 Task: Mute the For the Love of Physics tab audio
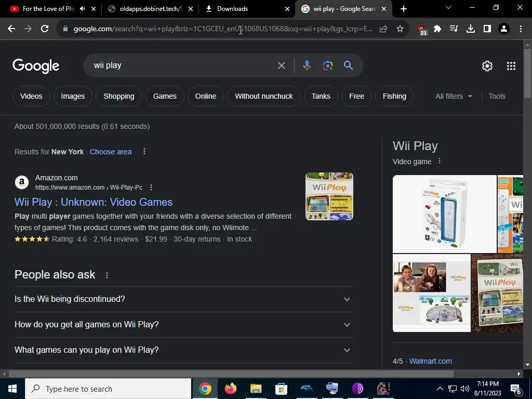click(x=83, y=9)
